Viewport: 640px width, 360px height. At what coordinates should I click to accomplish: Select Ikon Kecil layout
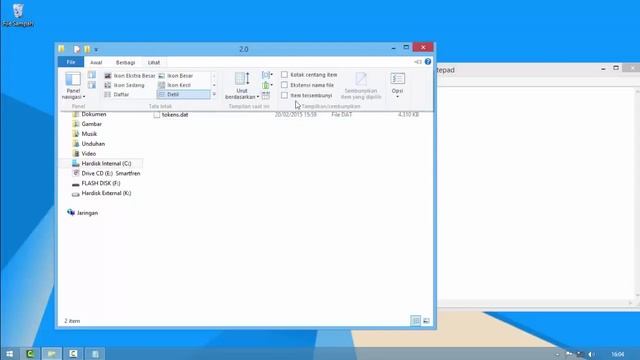[x=175, y=85]
